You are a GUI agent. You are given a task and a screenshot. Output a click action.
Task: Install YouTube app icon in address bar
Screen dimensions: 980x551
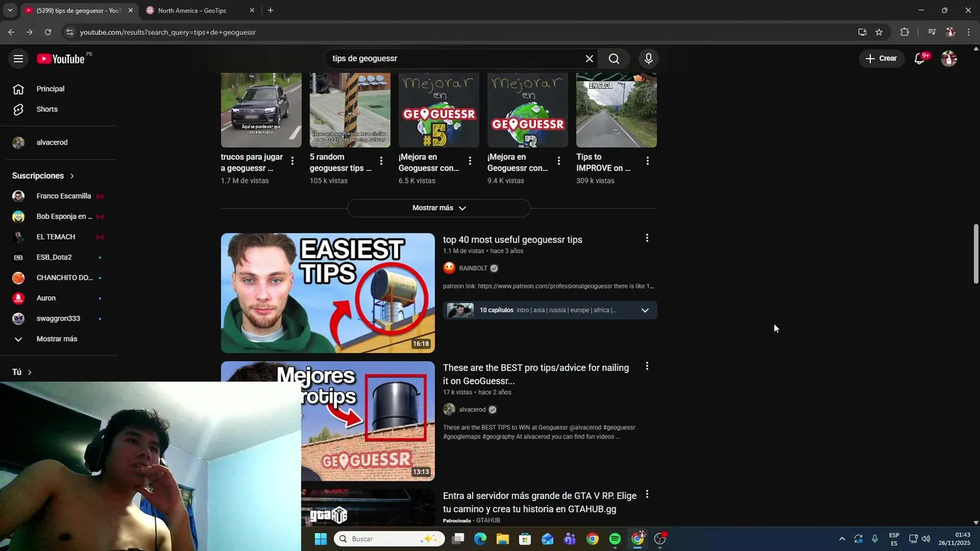[x=862, y=32]
